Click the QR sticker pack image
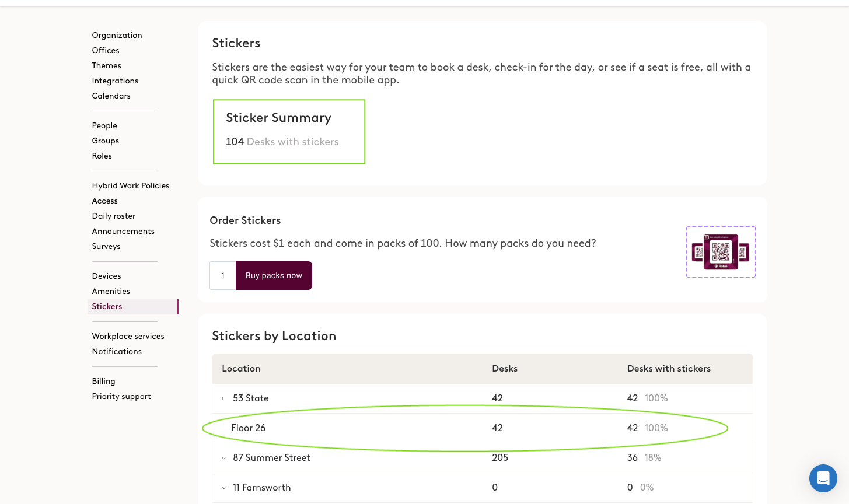This screenshot has width=849, height=504. point(721,252)
